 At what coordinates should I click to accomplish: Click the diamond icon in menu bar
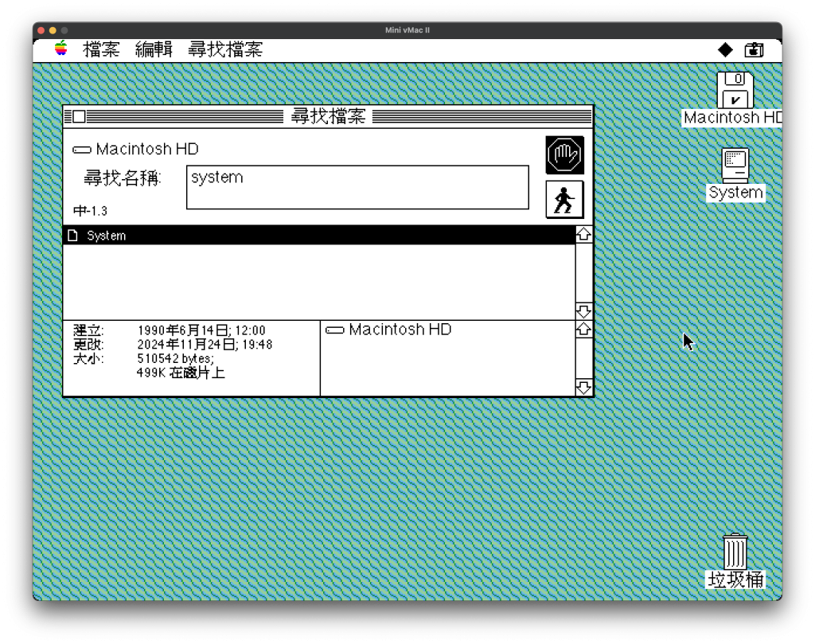pos(725,49)
